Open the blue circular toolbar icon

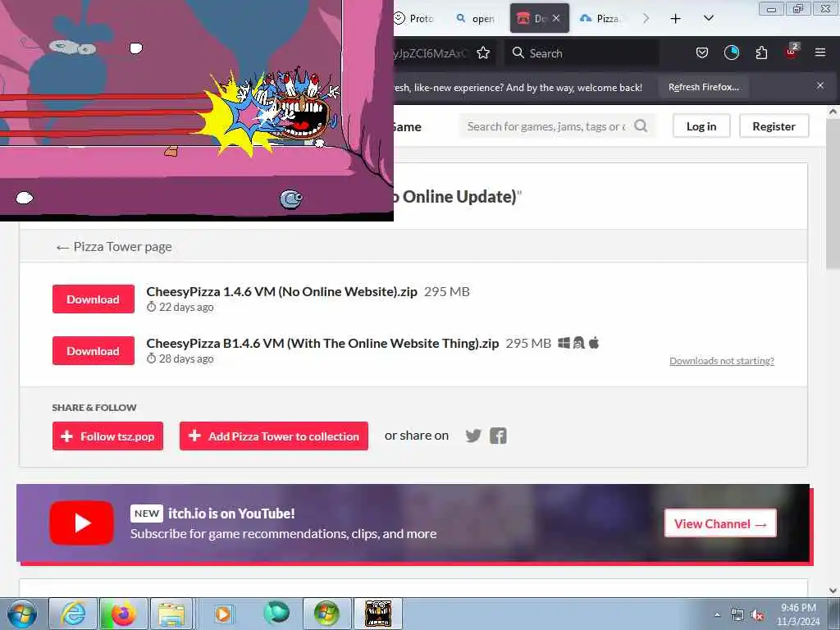[x=731, y=52]
